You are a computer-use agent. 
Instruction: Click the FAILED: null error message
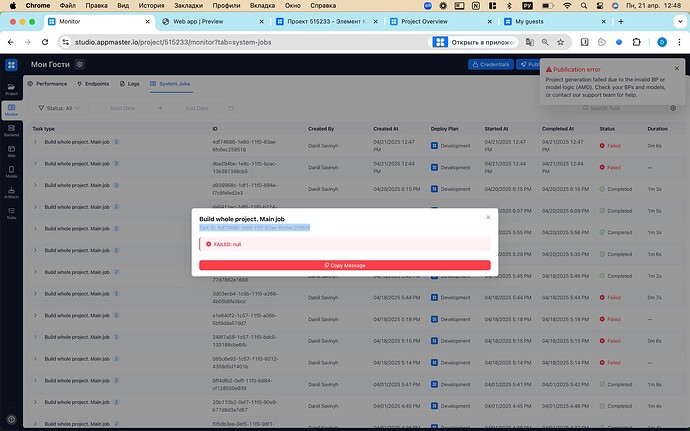(345, 244)
